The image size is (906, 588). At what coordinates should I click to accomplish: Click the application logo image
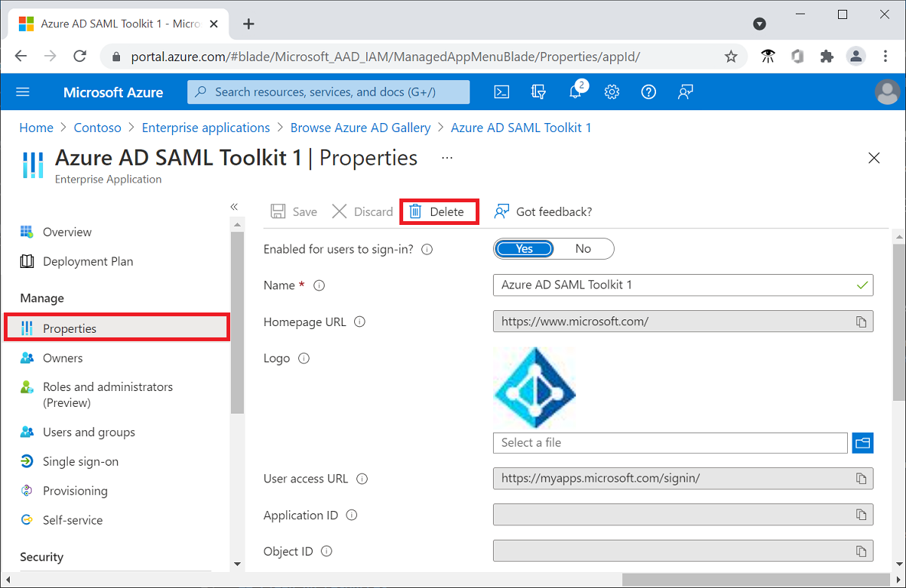click(x=535, y=387)
